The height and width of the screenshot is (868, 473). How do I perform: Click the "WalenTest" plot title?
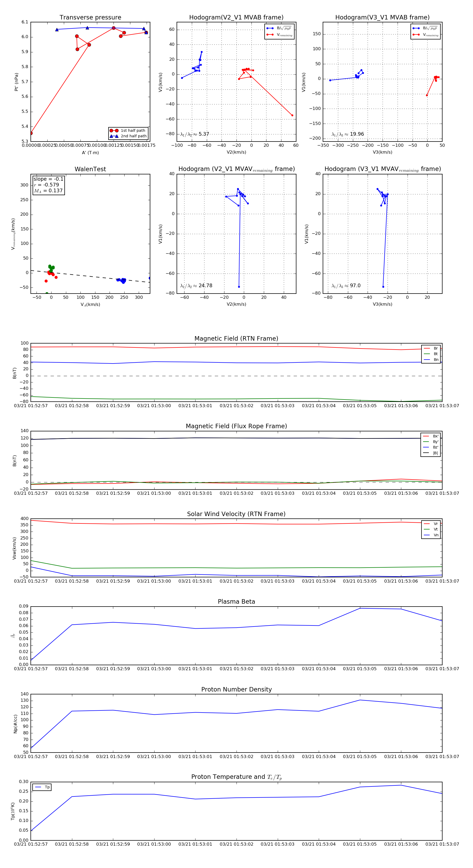click(90, 169)
